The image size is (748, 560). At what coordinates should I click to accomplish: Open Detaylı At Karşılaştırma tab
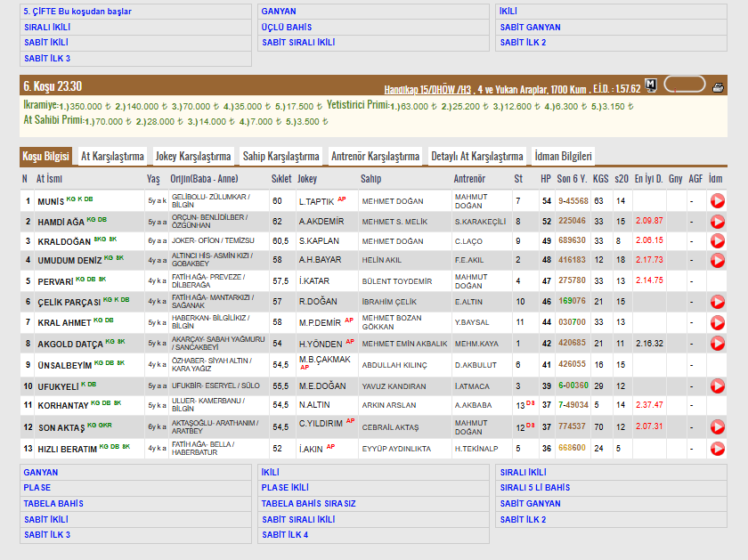click(x=477, y=156)
